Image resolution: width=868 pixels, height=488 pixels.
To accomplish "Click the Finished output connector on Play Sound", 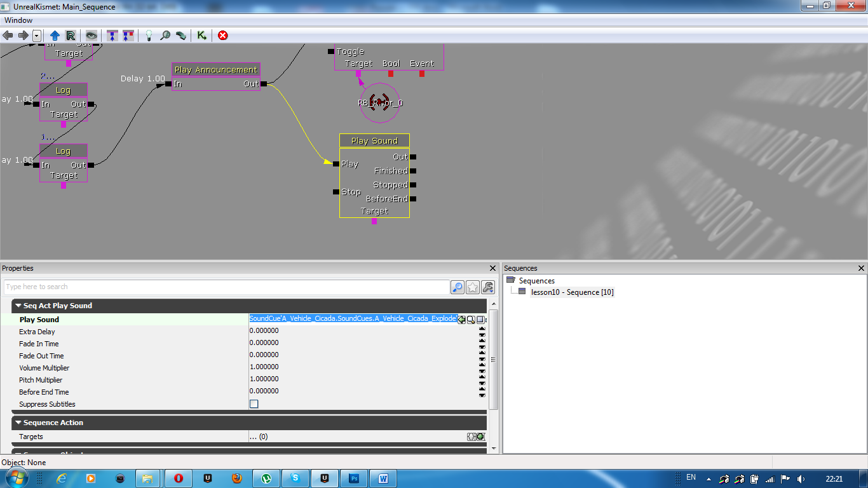I will pyautogui.click(x=413, y=171).
